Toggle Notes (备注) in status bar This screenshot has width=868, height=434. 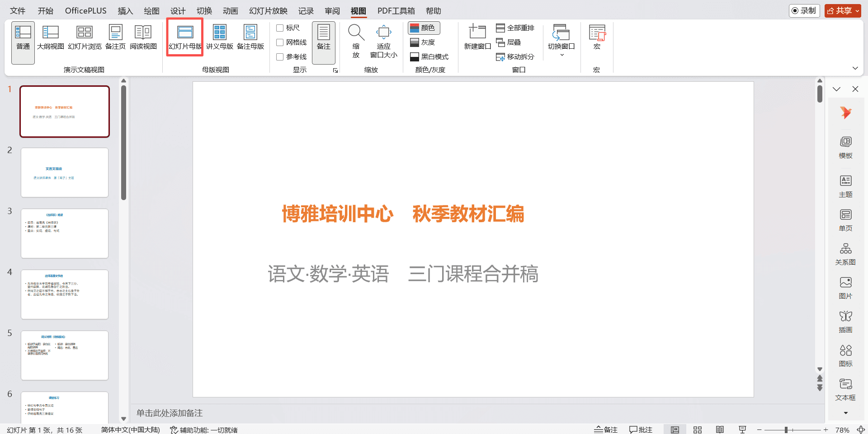tap(606, 429)
